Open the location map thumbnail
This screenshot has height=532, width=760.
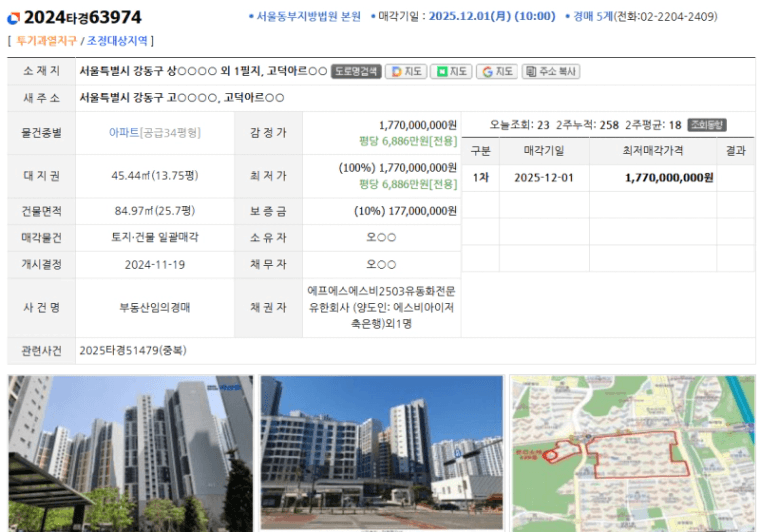632,453
